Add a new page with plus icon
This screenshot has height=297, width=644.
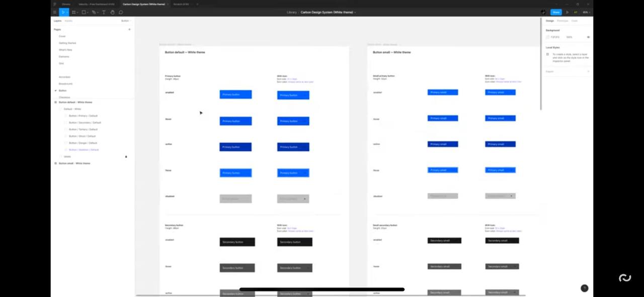point(129,29)
